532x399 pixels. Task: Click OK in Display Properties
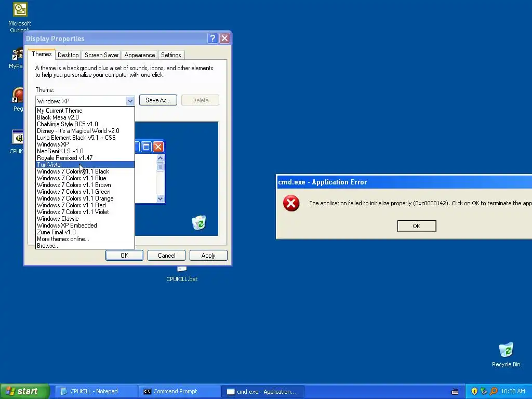[124, 256]
